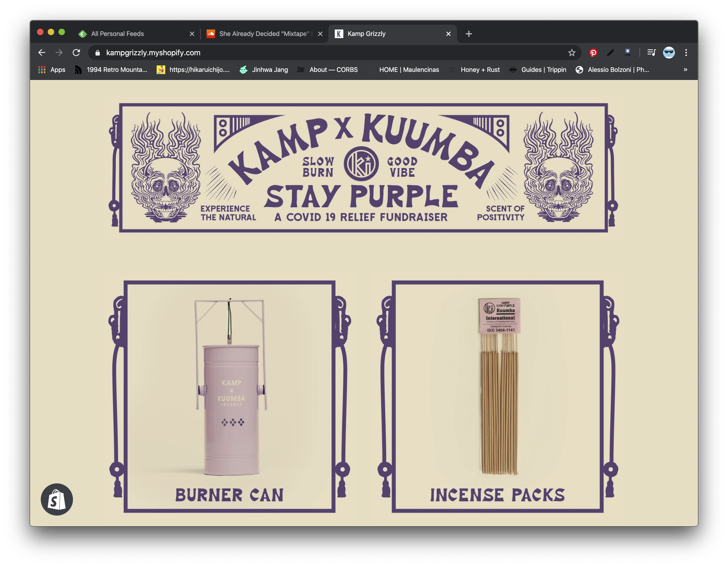Expand hidden bookmarks with double chevron
728x566 pixels.
click(685, 70)
